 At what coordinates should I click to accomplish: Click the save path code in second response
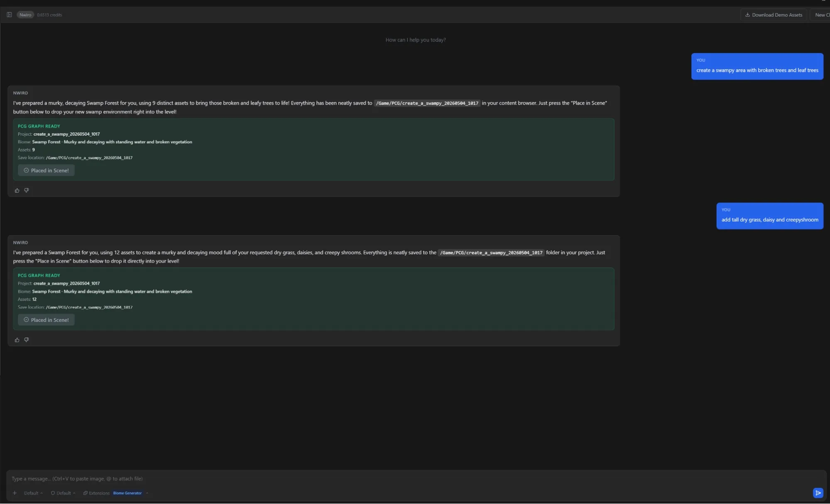pyautogui.click(x=491, y=253)
